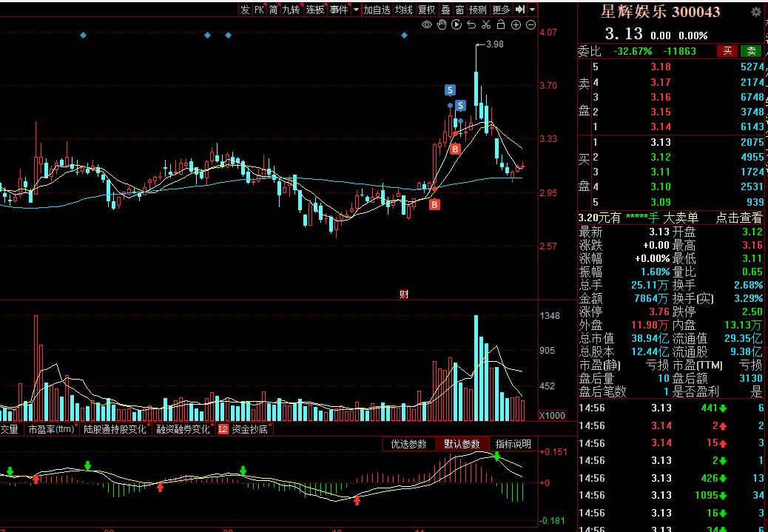Click sell level 1 price 3.14
768x532 pixels.
[x=661, y=127]
